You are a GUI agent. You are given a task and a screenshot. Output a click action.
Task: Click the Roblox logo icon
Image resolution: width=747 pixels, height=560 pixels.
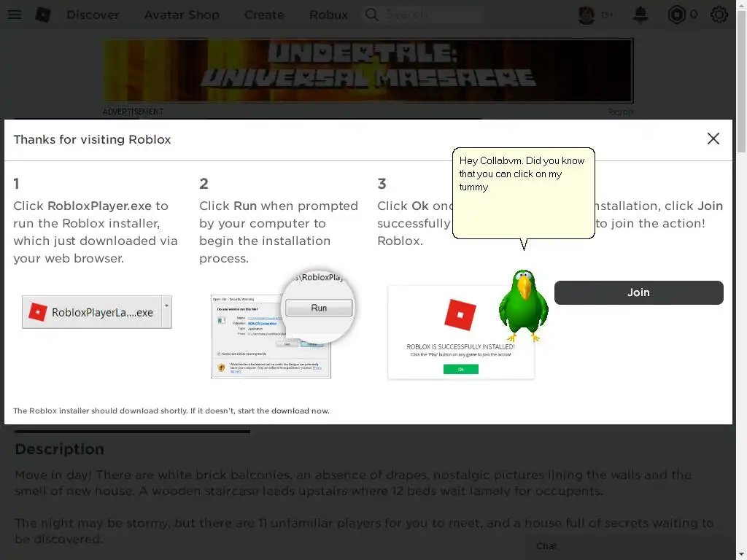(x=43, y=15)
